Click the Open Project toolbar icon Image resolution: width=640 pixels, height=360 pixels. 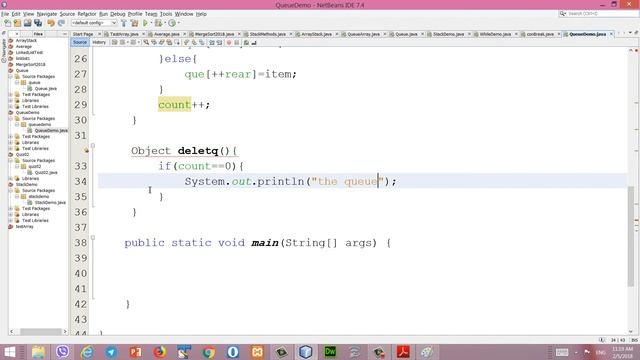[27, 23]
